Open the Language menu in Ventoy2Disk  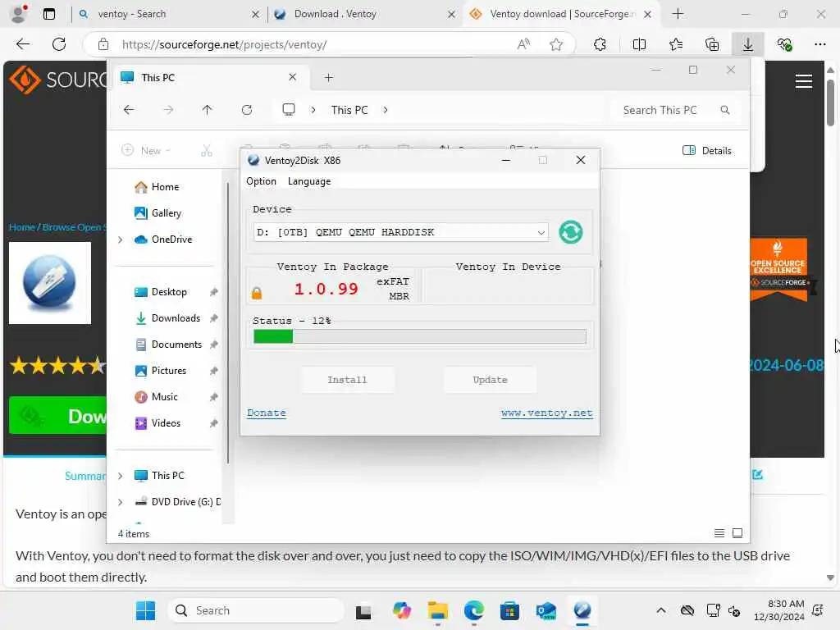(309, 181)
